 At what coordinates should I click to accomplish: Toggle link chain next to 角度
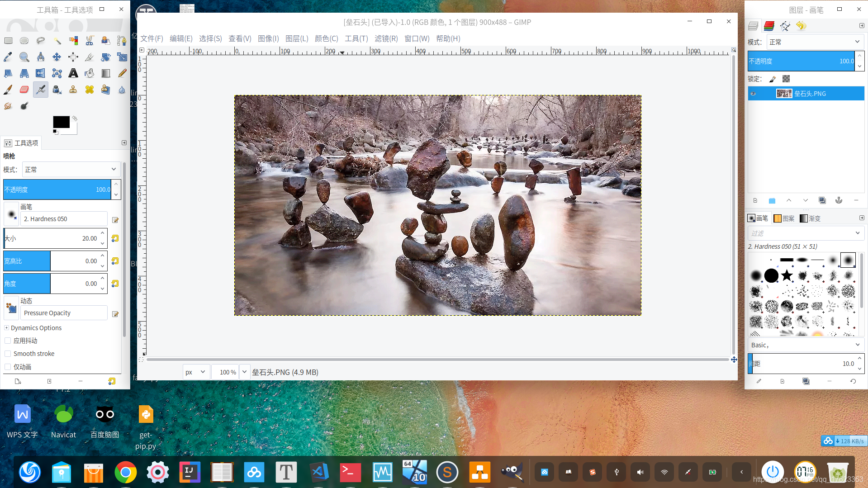[115, 284]
